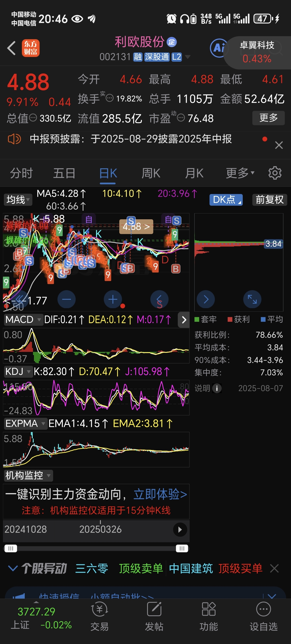Open the 功能 functions icon

pyautogui.click(x=209, y=616)
